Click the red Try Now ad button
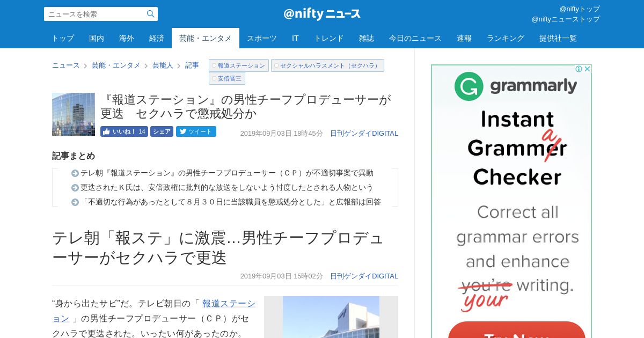644x338 pixels. coord(516,330)
